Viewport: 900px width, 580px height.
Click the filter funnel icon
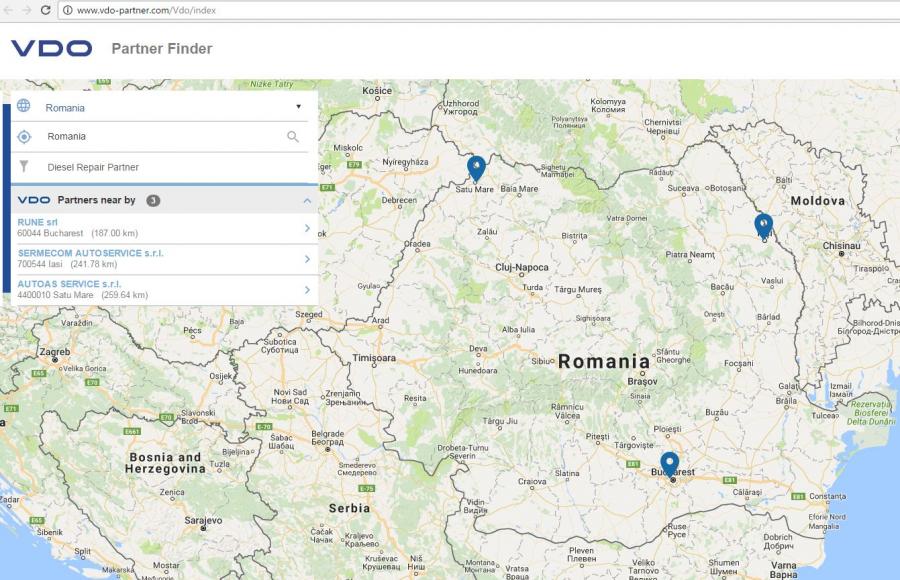(x=24, y=167)
